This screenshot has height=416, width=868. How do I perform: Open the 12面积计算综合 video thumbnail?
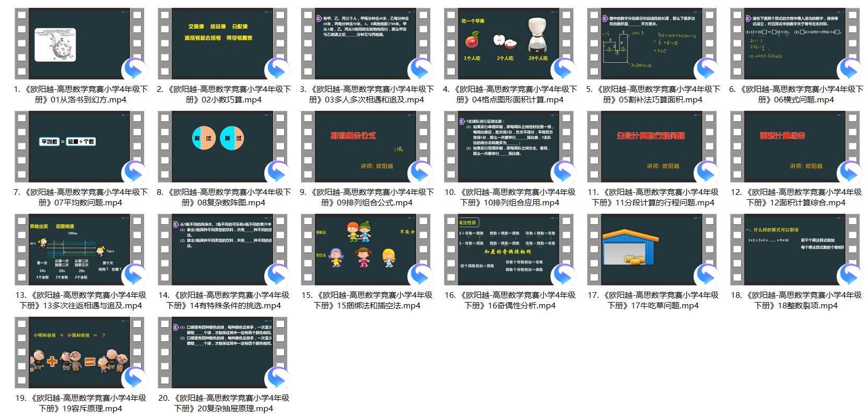pyautogui.click(x=795, y=146)
